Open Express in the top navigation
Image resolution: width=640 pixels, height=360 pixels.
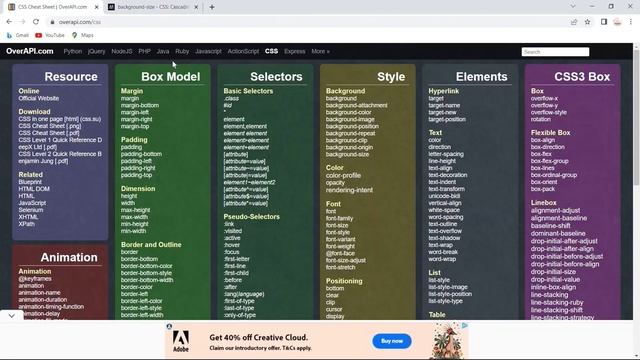(x=295, y=51)
